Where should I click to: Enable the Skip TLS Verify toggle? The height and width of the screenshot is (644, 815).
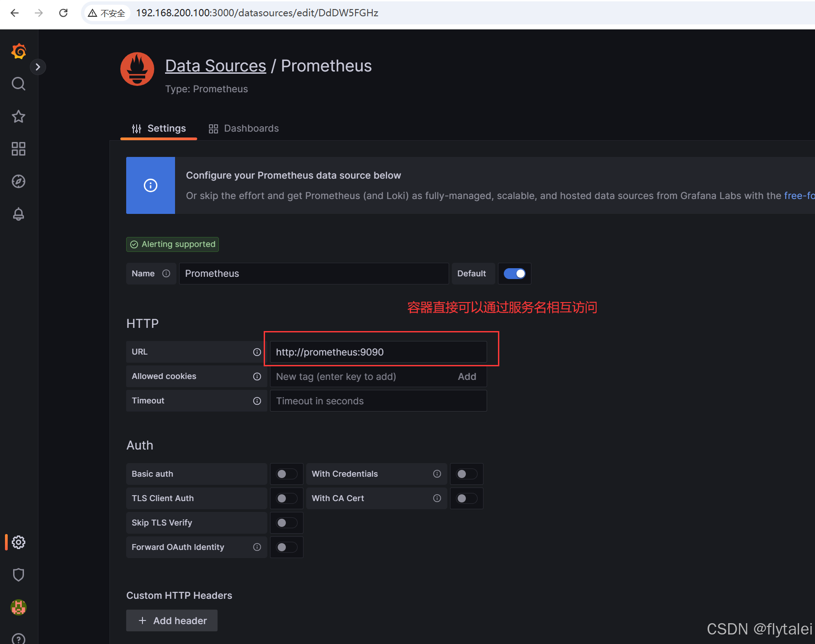287,523
